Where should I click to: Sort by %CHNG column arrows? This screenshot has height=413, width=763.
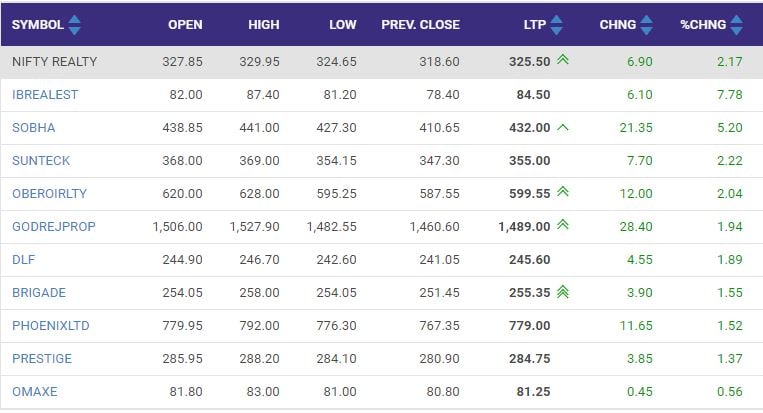(x=738, y=24)
